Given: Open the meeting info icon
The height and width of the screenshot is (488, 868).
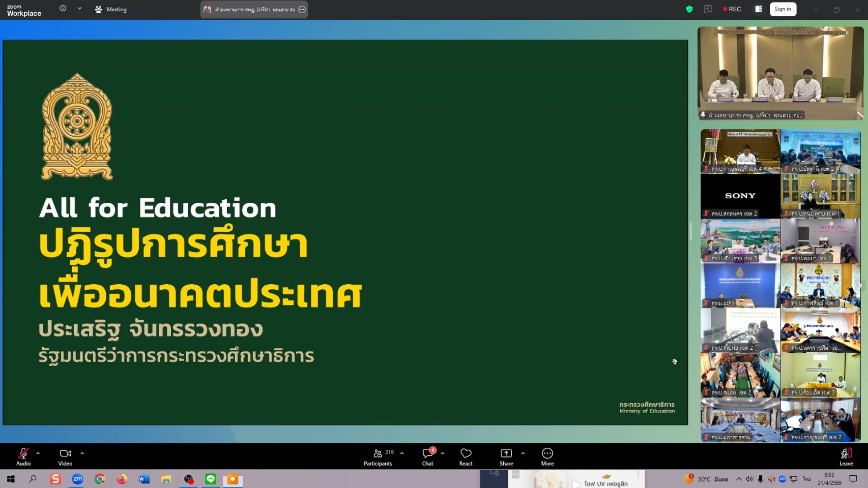Looking at the screenshot, I should tap(63, 9).
